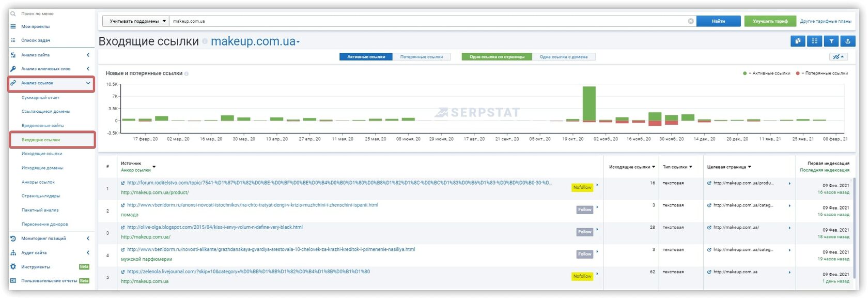Screen dimensions: 868x299
Task: Click arrow next to row 1 Nofollow badge
Action: click(x=597, y=185)
